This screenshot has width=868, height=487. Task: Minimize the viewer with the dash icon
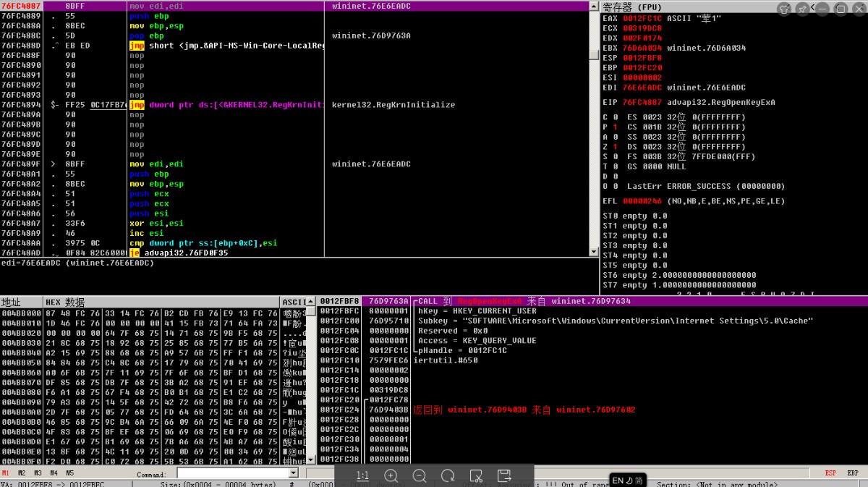point(822,9)
